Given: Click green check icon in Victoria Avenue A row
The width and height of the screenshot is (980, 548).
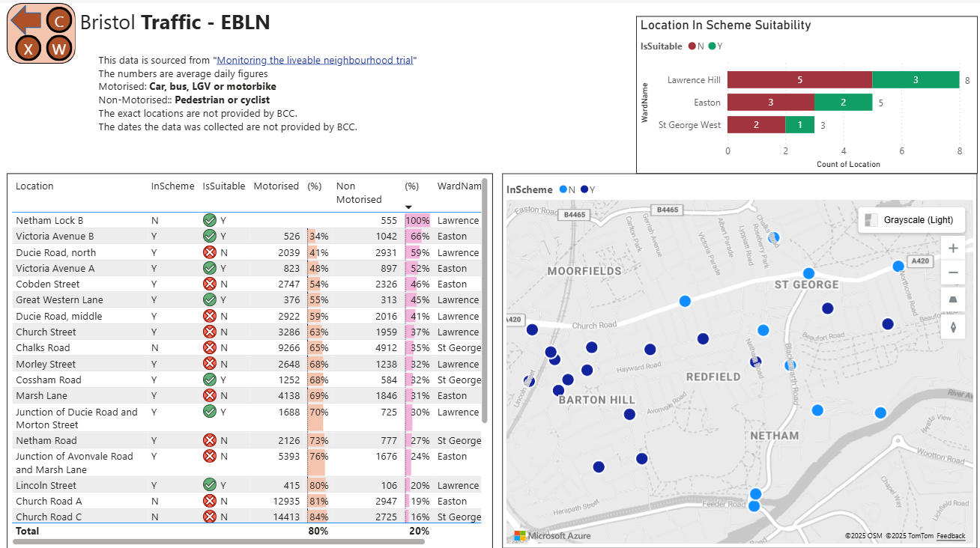Looking at the screenshot, I should pyautogui.click(x=209, y=268).
